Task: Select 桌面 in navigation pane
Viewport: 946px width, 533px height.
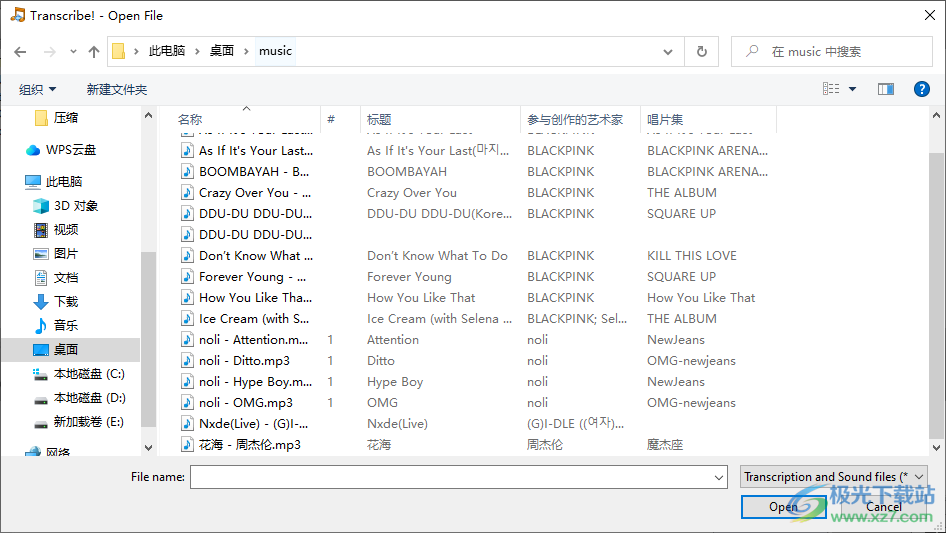Action: point(66,349)
